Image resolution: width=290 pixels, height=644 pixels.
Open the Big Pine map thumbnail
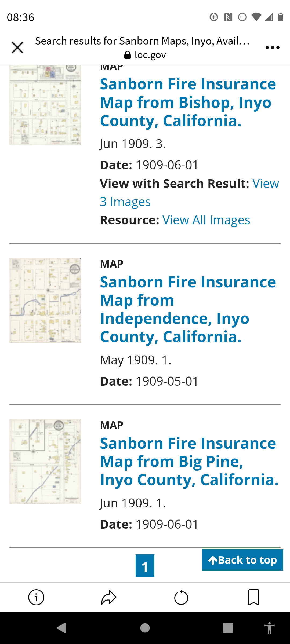pyautogui.click(x=45, y=462)
